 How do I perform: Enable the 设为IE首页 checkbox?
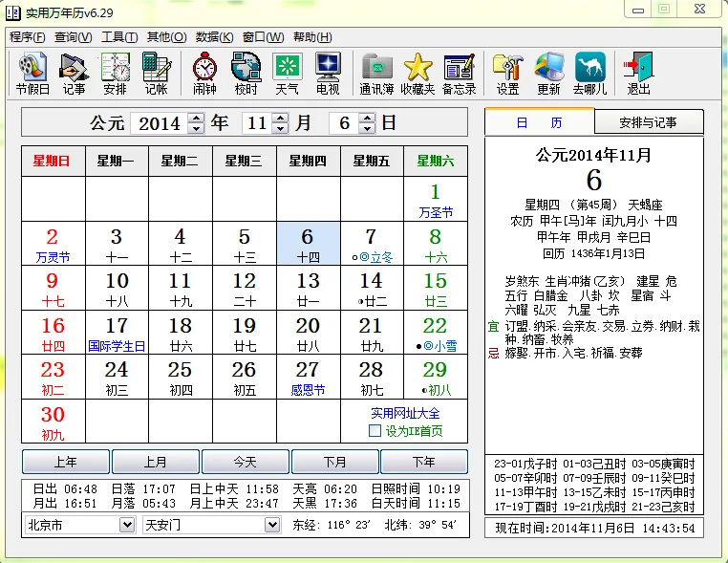pos(375,431)
